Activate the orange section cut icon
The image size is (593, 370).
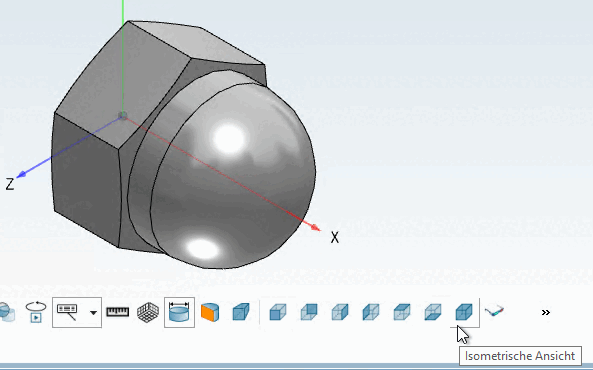click(x=210, y=312)
